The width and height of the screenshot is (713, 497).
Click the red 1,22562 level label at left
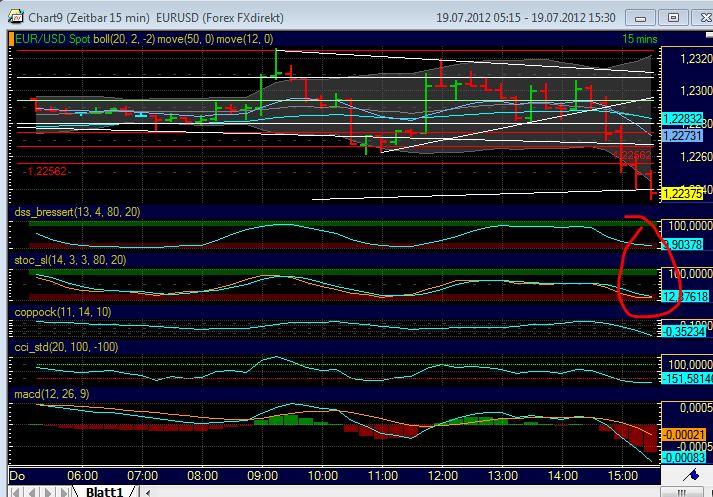pos(47,171)
